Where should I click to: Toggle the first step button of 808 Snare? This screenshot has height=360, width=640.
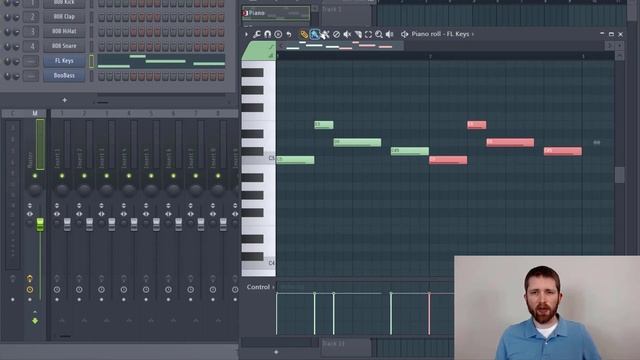102,47
